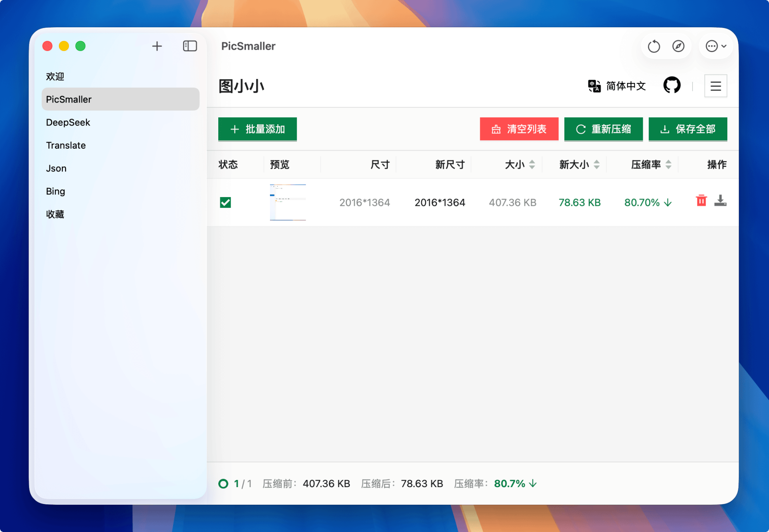Uncheck the image row status checkbox

[x=225, y=202]
